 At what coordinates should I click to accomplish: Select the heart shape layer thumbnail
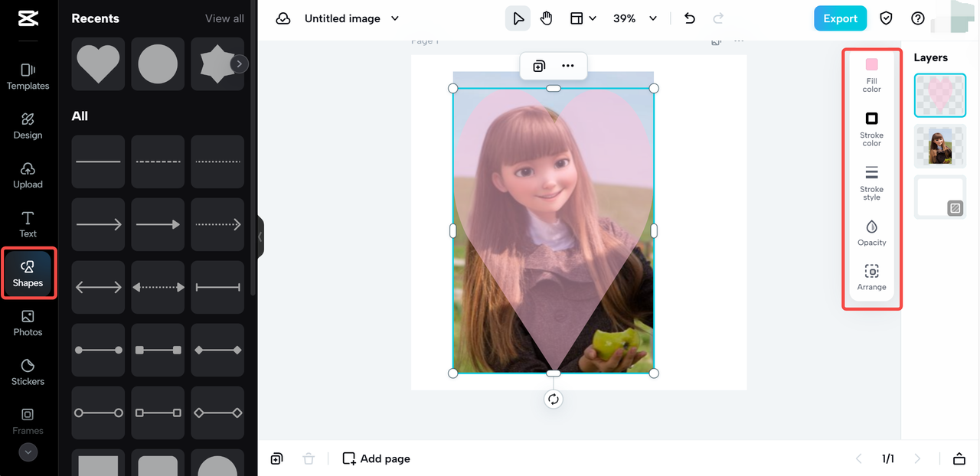[x=940, y=96]
